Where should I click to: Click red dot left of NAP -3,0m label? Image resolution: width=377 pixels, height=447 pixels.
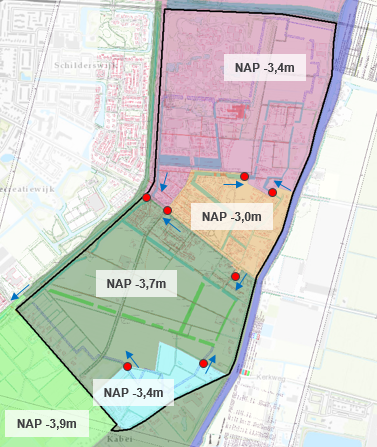click(x=168, y=210)
